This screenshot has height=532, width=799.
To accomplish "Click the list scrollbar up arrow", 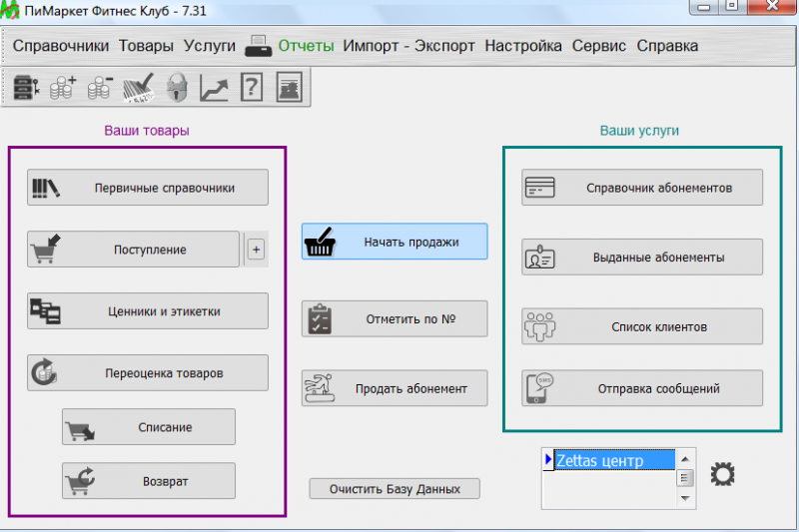I will pyautogui.click(x=685, y=459).
